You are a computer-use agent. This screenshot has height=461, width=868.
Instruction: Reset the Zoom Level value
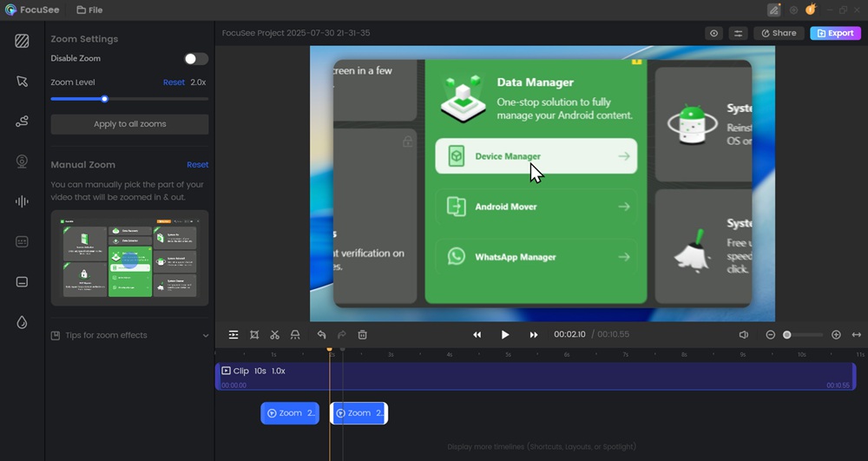click(174, 82)
